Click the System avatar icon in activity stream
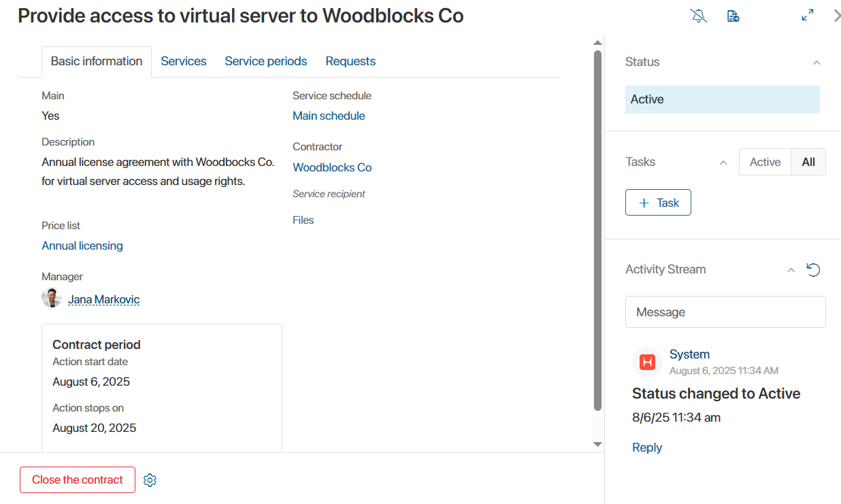841x504 pixels. click(x=647, y=362)
